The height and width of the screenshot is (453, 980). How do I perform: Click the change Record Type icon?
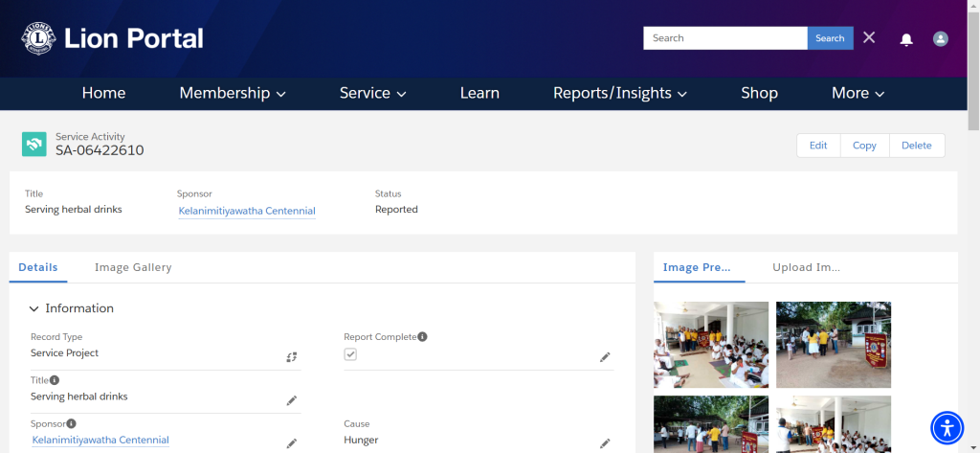(x=292, y=357)
